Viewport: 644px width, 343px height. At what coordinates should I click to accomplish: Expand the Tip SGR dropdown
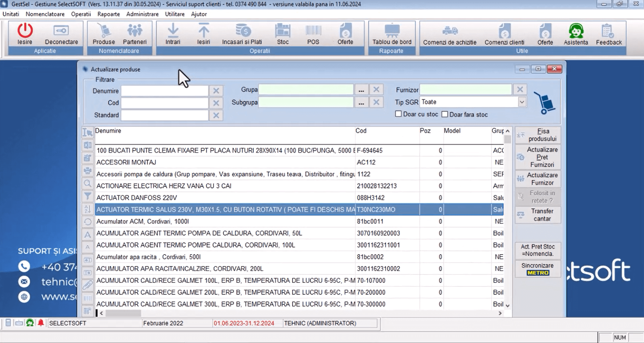[522, 102]
